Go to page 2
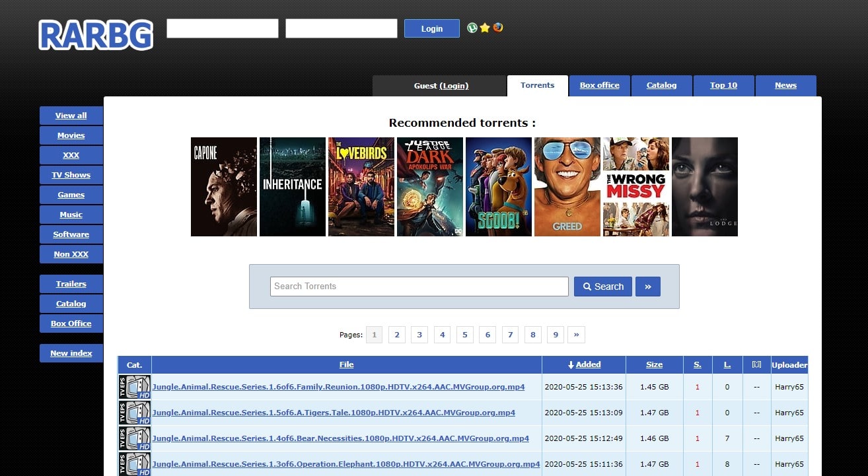 397,335
